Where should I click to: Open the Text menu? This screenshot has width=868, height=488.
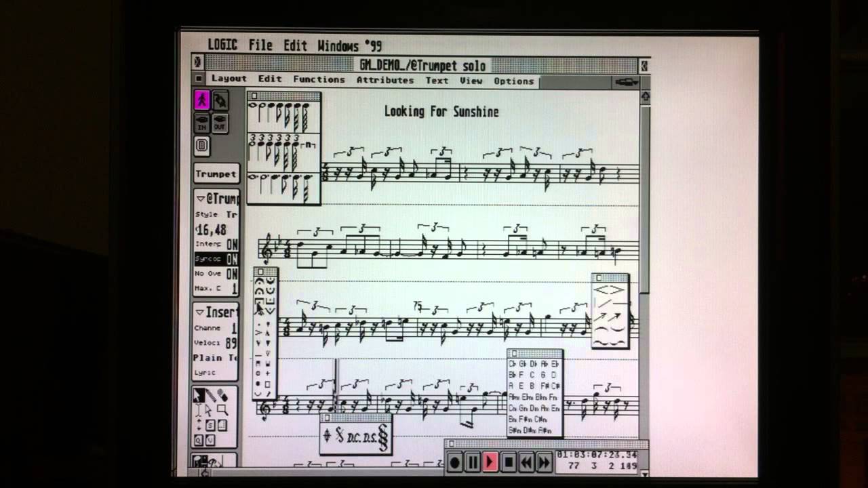437,80
